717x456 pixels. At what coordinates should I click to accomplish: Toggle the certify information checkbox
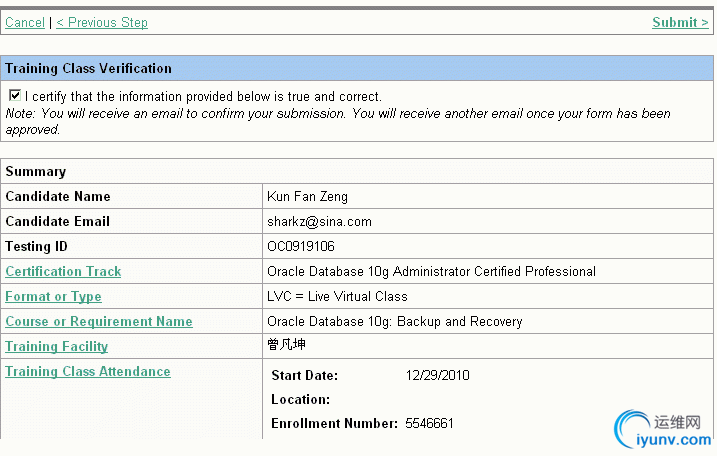click(15, 95)
